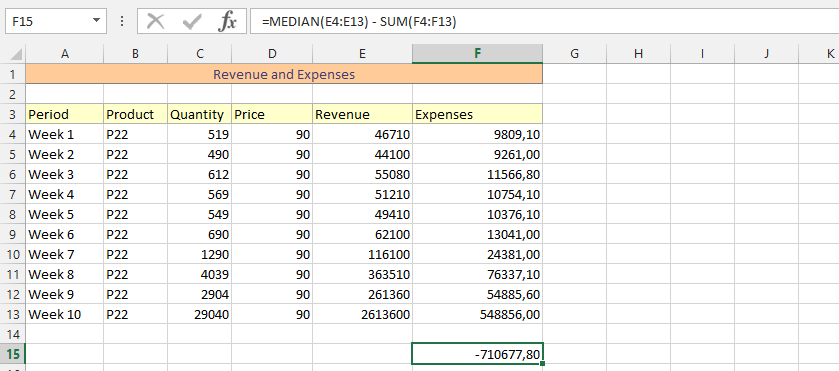
Task: Select expenses cell 548856,00
Action: pos(477,314)
